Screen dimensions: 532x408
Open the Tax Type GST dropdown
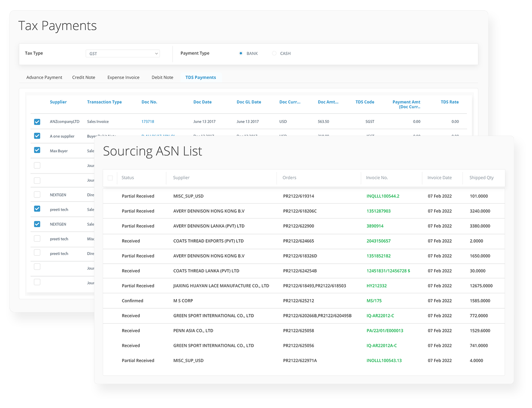pos(122,53)
